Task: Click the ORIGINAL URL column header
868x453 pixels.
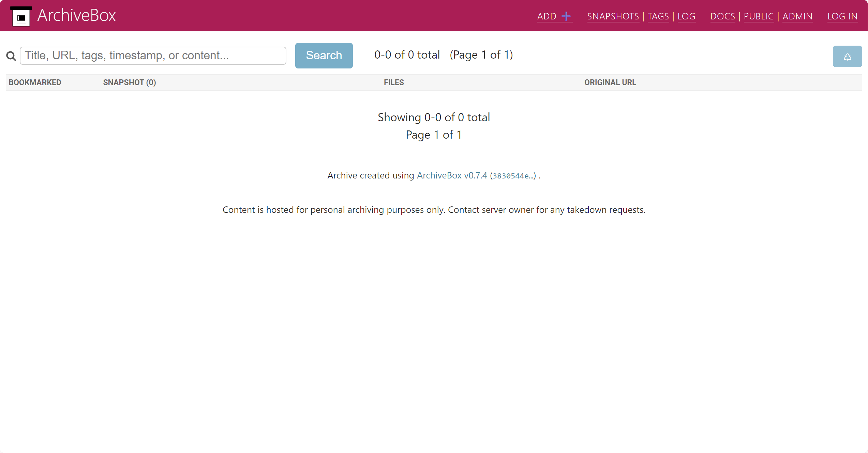Action: click(610, 82)
